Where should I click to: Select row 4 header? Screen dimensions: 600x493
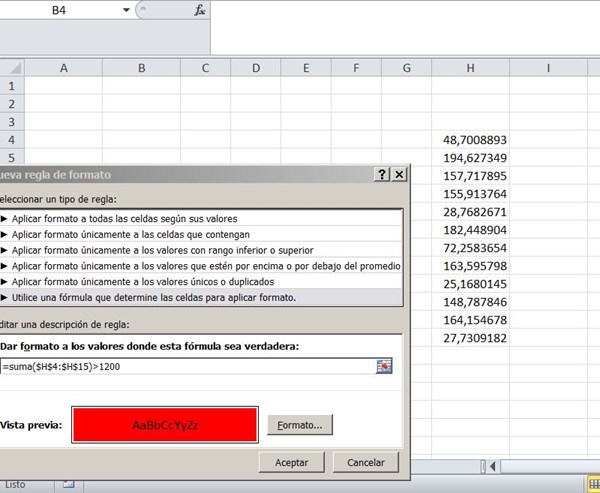[12, 140]
